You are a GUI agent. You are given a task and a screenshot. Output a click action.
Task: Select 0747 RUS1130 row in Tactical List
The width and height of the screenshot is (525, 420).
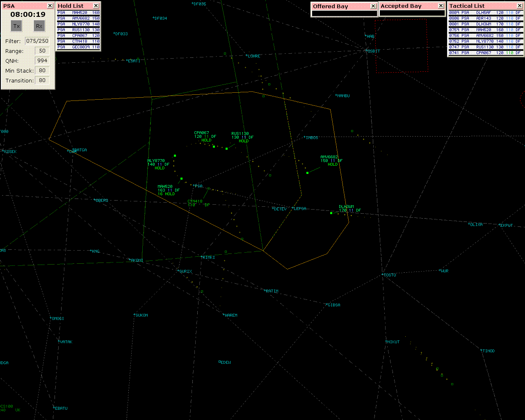pos(485,47)
